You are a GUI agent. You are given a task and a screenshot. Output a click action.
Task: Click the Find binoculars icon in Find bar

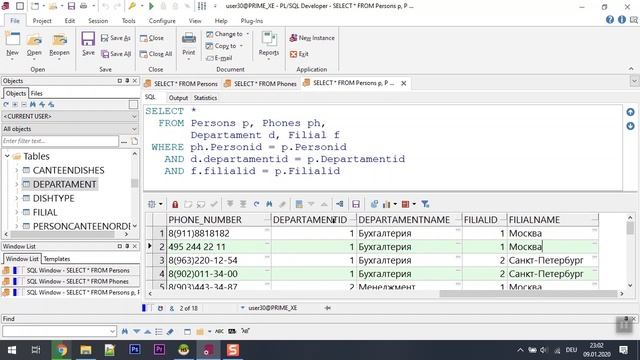pyautogui.click(x=124, y=331)
